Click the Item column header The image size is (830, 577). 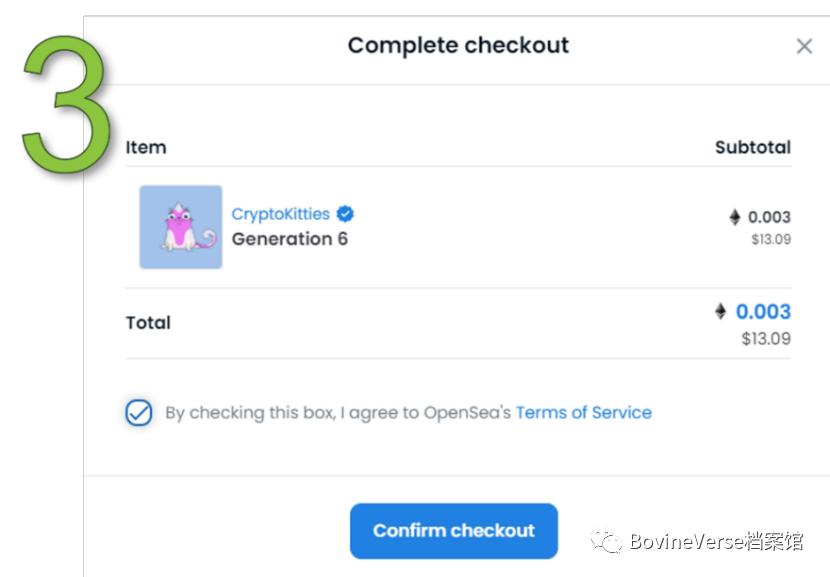(146, 147)
